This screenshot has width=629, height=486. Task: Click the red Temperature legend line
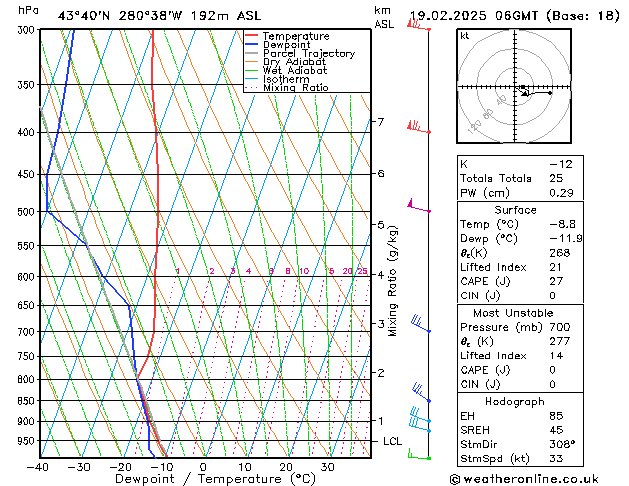point(251,35)
